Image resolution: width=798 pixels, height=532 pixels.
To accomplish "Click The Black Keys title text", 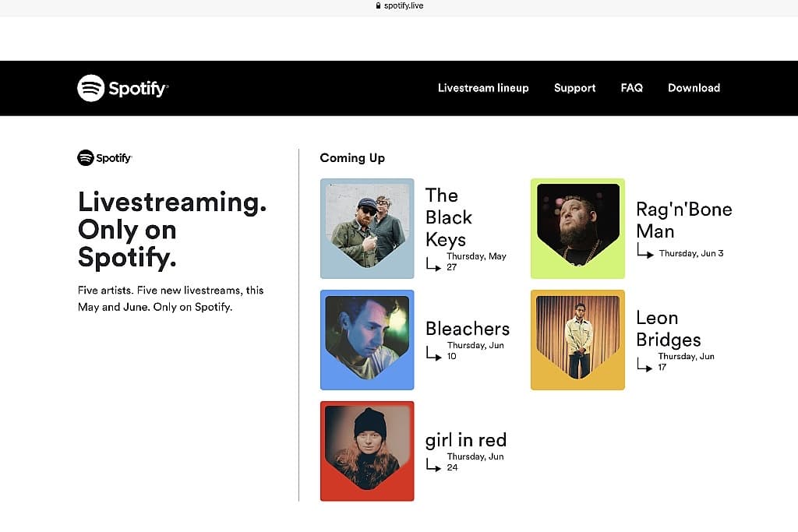I will [449, 217].
